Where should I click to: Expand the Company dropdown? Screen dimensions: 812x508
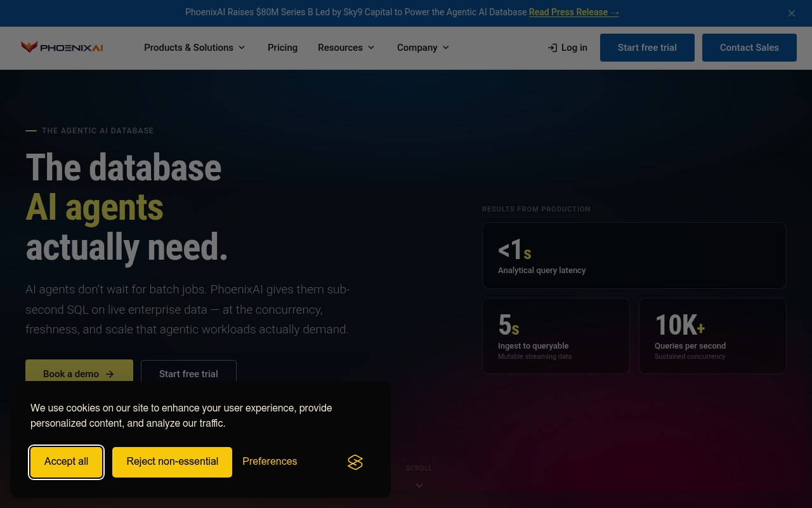tap(423, 48)
